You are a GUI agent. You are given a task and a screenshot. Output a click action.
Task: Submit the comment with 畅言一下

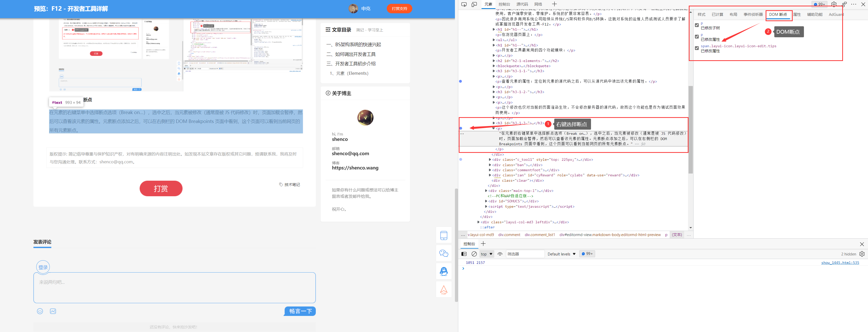[x=300, y=311]
